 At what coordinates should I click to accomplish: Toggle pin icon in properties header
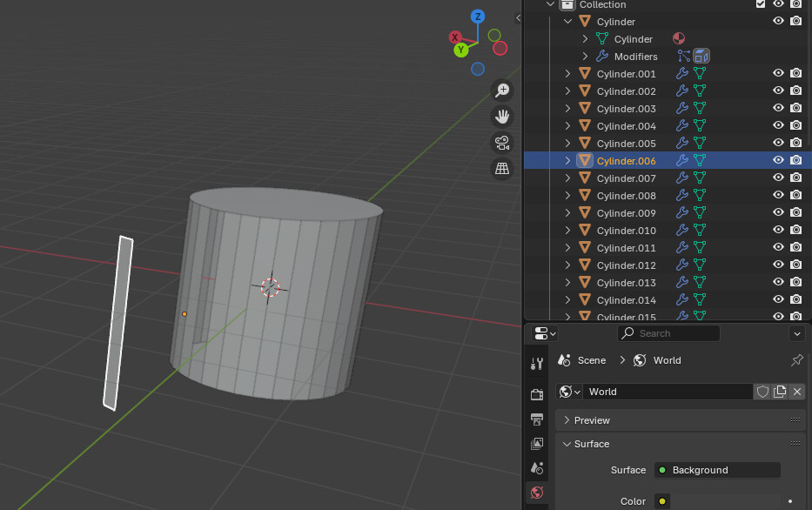coord(797,360)
